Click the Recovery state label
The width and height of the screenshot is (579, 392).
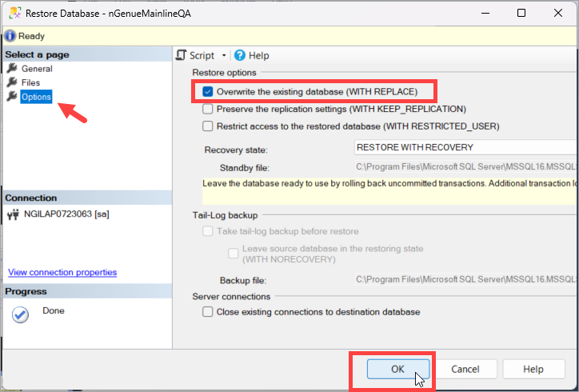pos(236,150)
